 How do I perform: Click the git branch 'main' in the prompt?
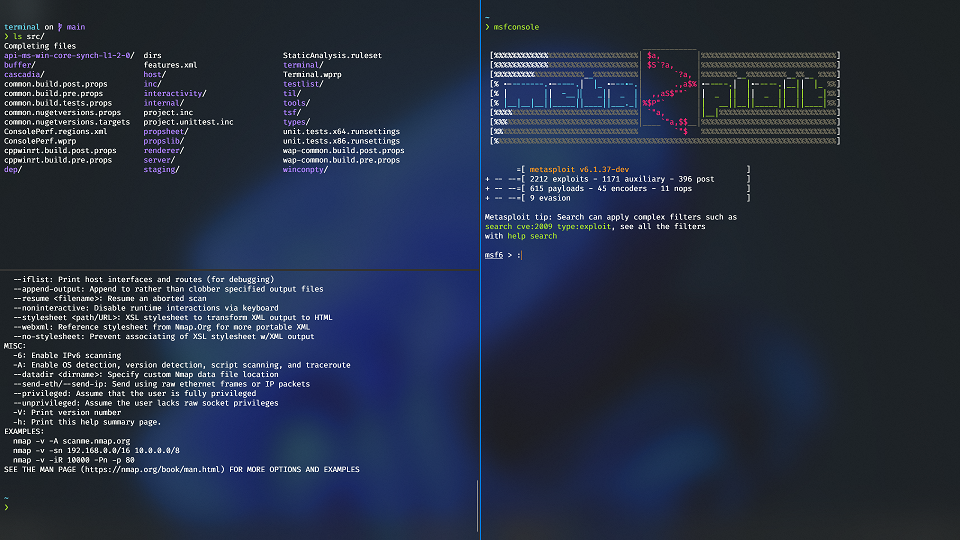coord(76,27)
